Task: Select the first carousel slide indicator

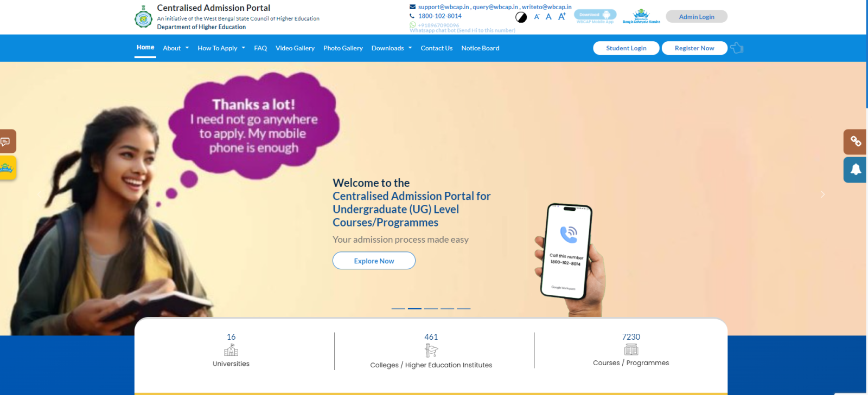Action: (398, 308)
